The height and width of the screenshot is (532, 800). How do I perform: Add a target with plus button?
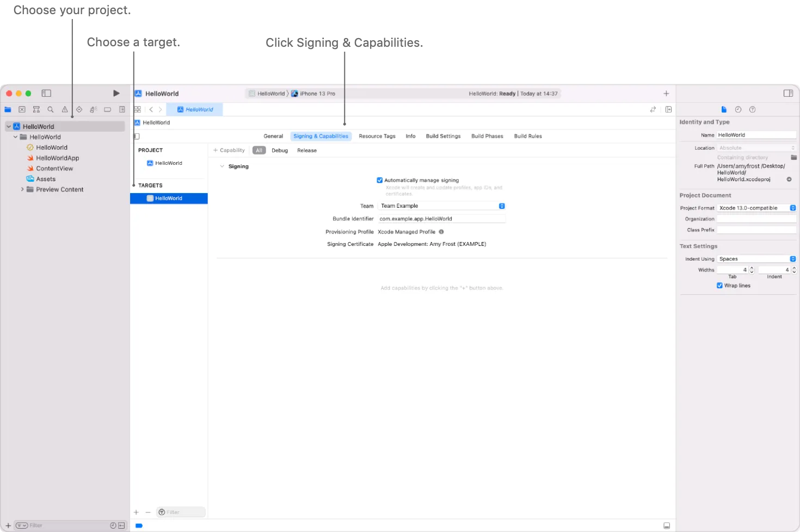136,512
